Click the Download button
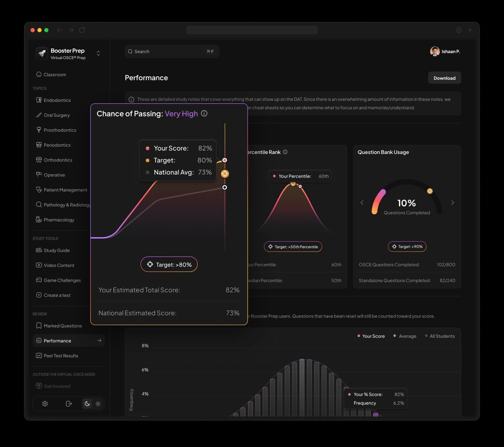 445,78
